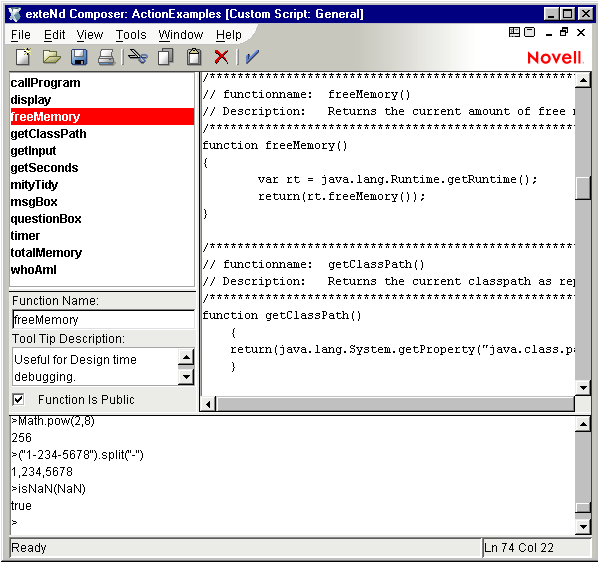Click the Function Name input field

[103, 320]
